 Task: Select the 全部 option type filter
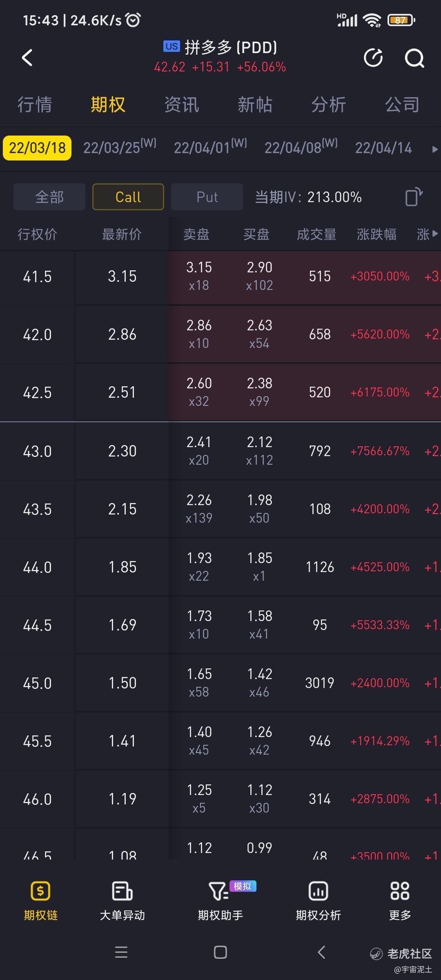[x=49, y=197]
